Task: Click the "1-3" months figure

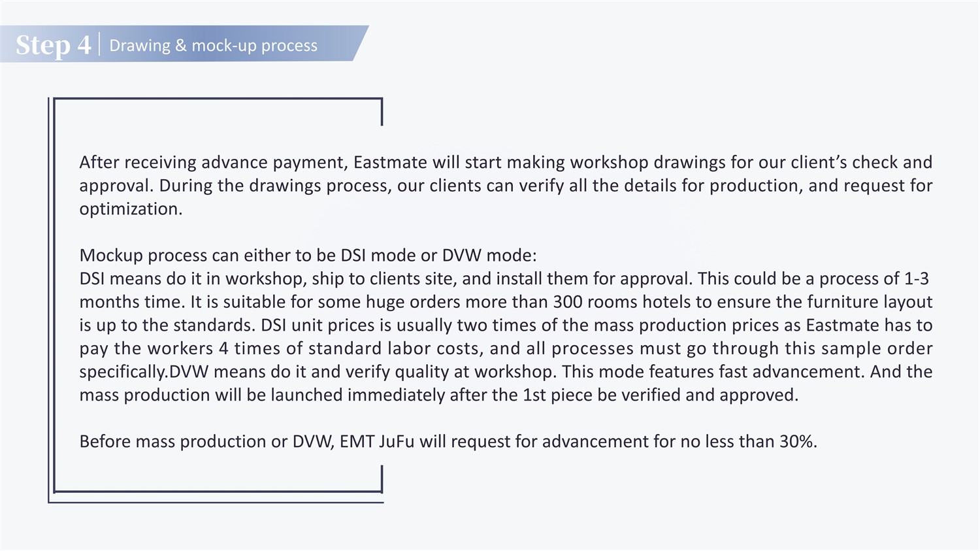Action: click(916, 278)
